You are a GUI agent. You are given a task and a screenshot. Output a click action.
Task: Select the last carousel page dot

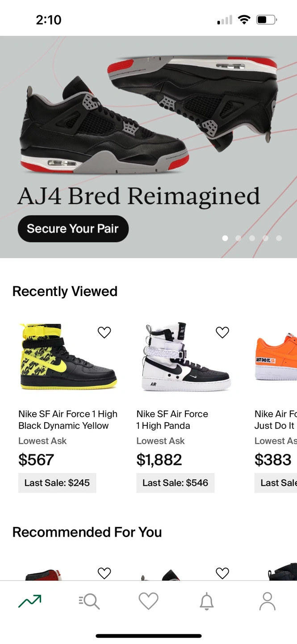point(279,238)
